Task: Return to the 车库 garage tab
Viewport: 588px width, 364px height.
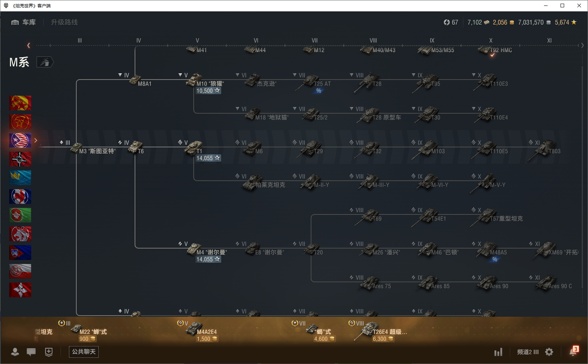Action: 24,22
